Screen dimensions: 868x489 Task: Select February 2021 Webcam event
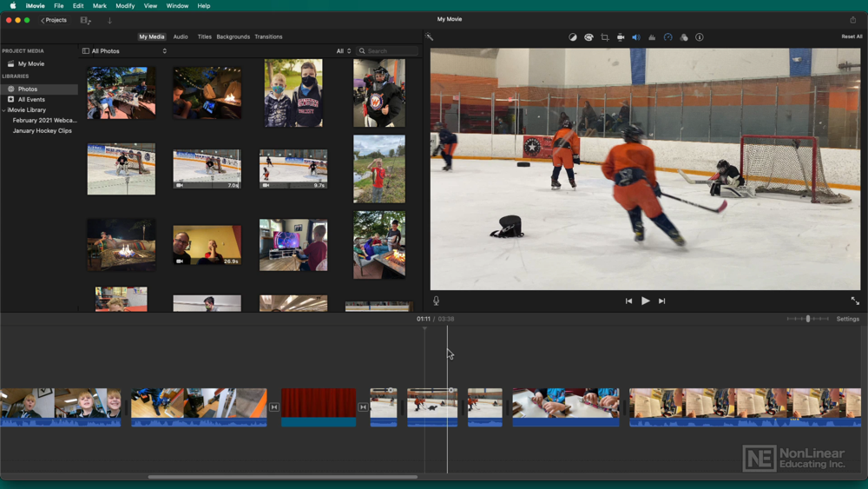(x=44, y=120)
